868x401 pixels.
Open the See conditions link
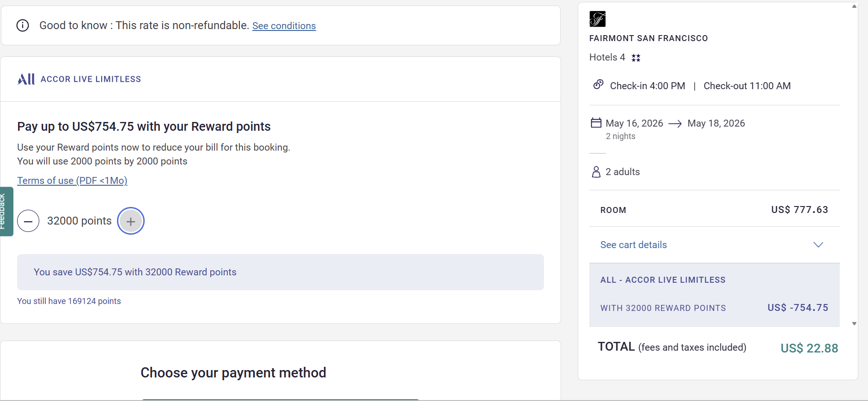point(284,26)
